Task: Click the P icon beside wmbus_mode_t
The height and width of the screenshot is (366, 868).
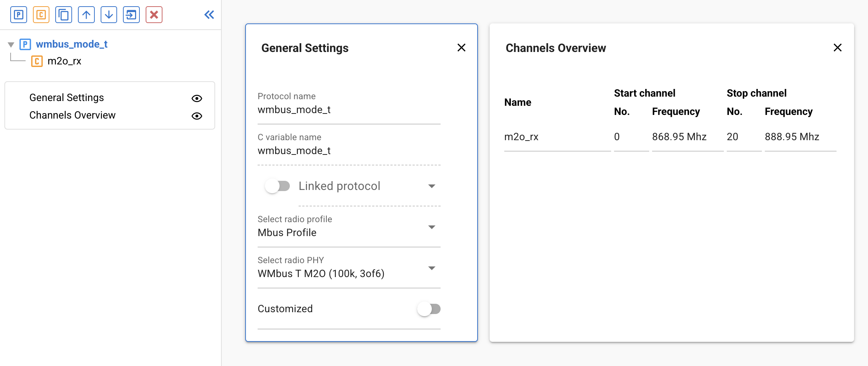Action: [x=25, y=44]
